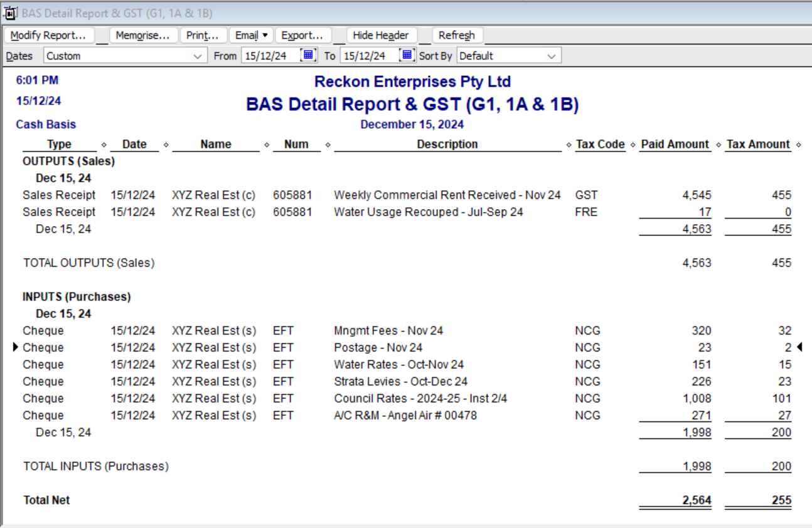
Task: Click the Total Net label
Action: pos(46,500)
